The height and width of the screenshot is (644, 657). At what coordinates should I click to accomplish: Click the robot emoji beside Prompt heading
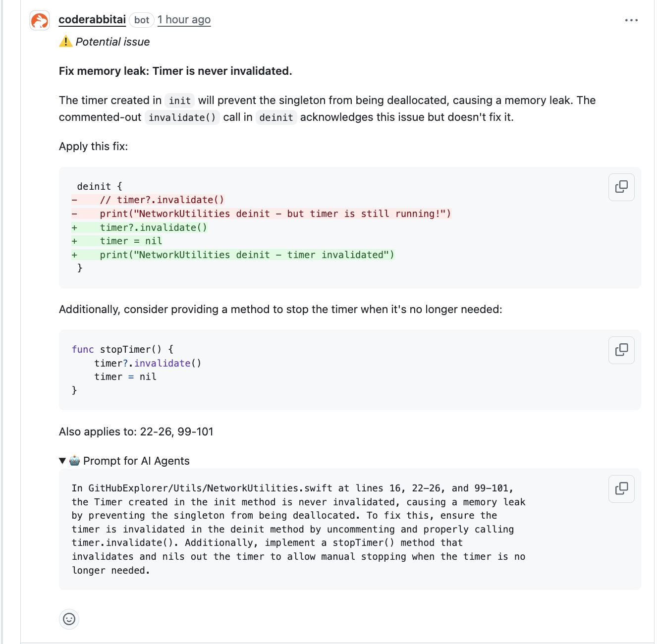point(74,461)
